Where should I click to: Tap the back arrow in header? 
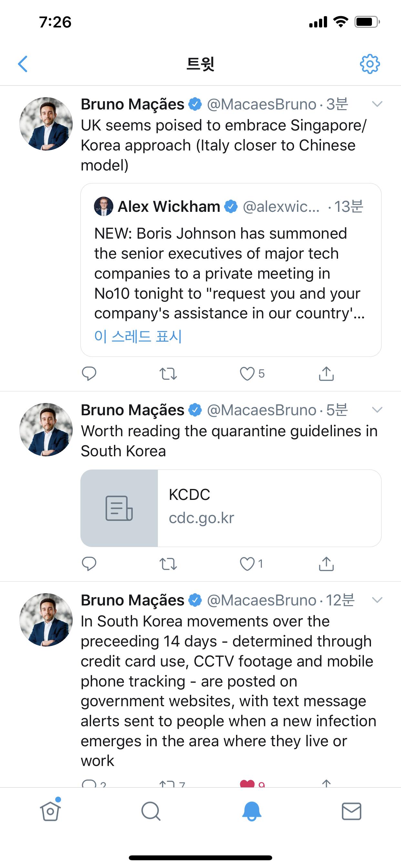[x=23, y=64]
